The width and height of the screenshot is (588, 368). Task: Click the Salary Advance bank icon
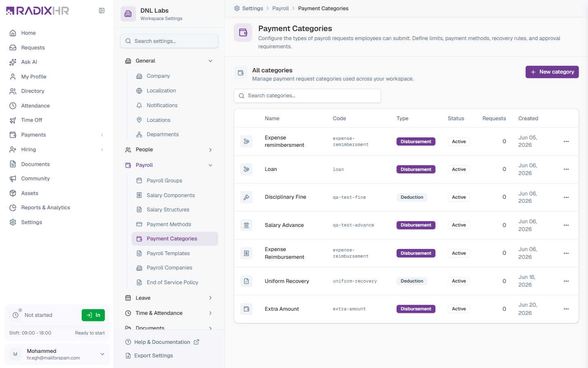pos(246,225)
